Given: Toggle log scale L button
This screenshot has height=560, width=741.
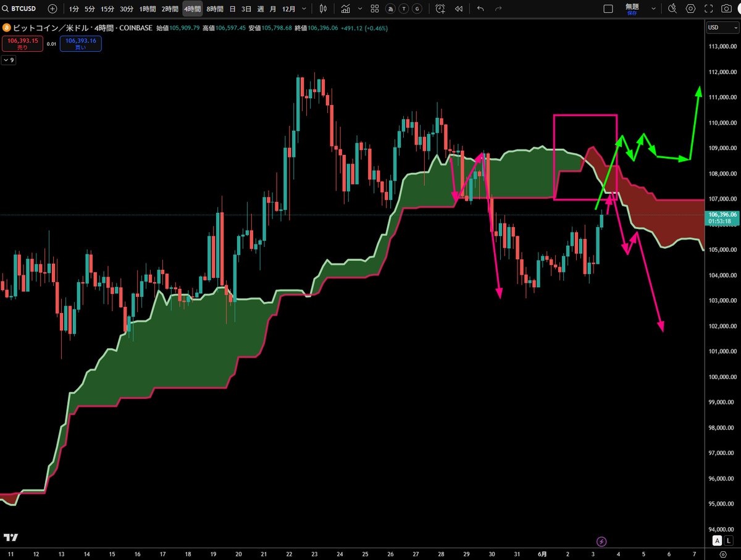Looking at the screenshot, I should tap(727, 540).
